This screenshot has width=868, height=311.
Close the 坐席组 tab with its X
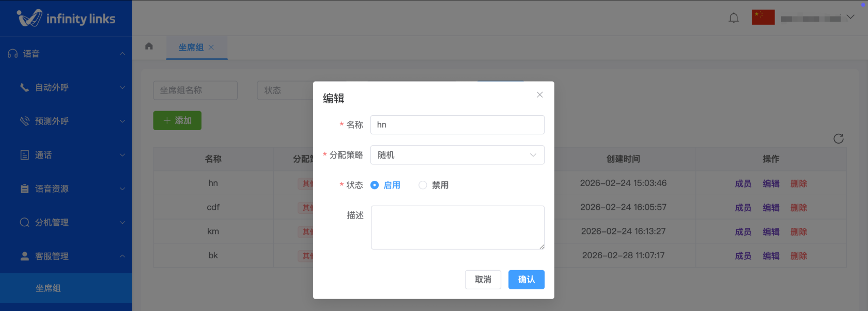(x=211, y=48)
